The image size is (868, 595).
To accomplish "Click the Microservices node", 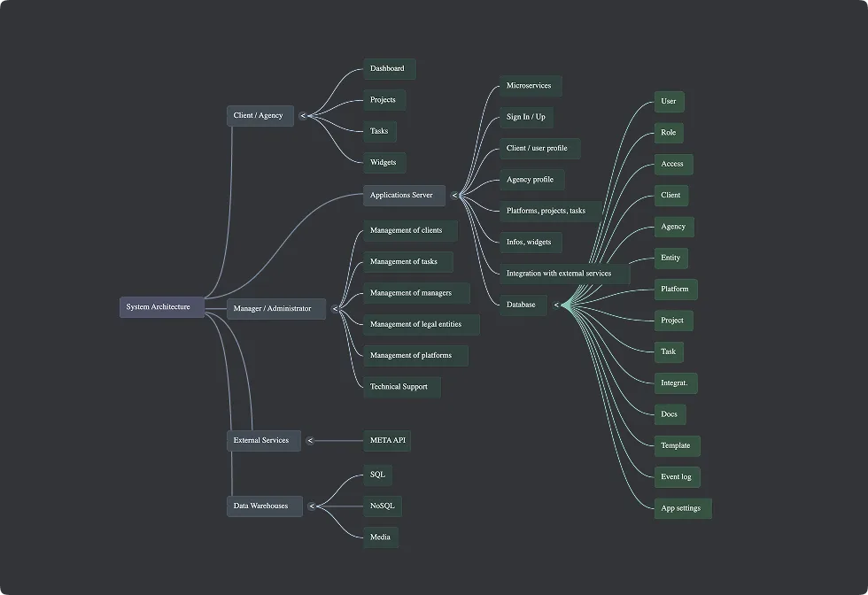I will pos(530,86).
